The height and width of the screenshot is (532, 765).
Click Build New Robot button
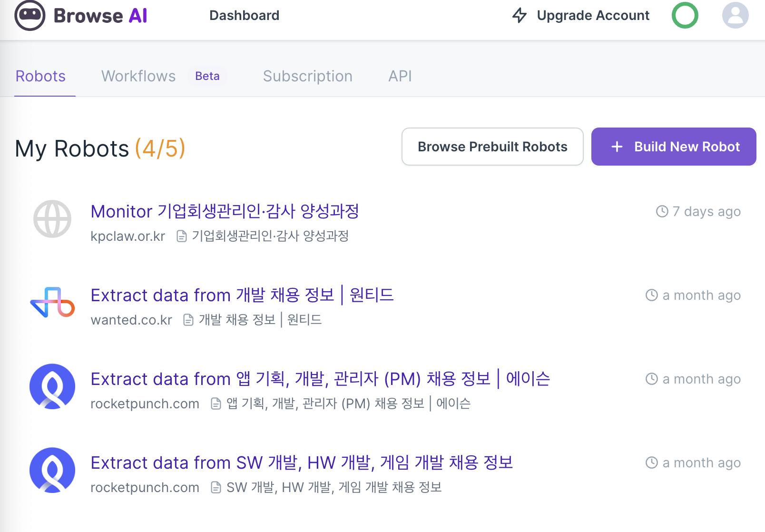click(674, 147)
